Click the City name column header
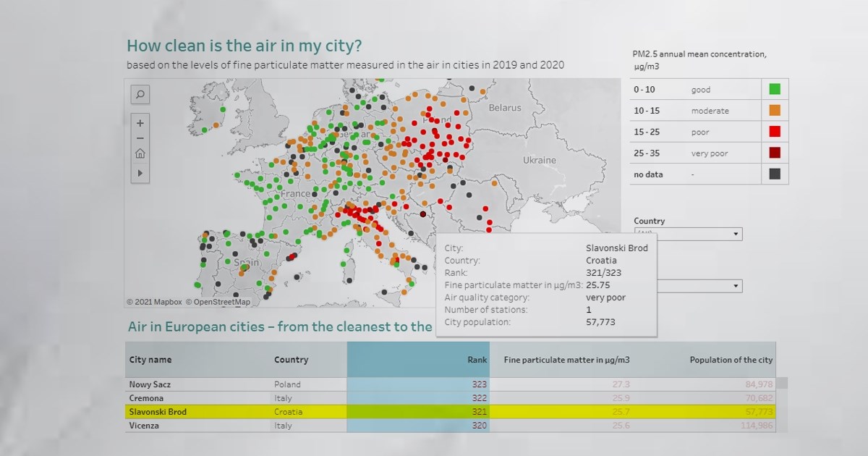868x456 pixels. pos(150,360)
